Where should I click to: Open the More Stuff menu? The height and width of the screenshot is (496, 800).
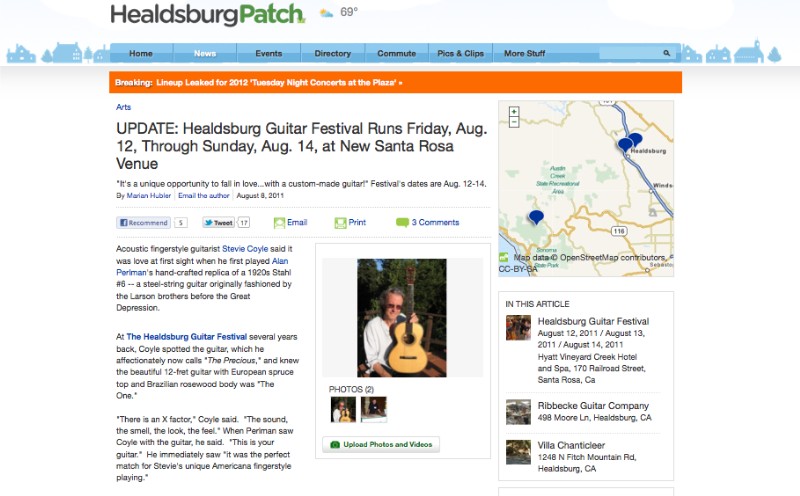click(524, 53)
